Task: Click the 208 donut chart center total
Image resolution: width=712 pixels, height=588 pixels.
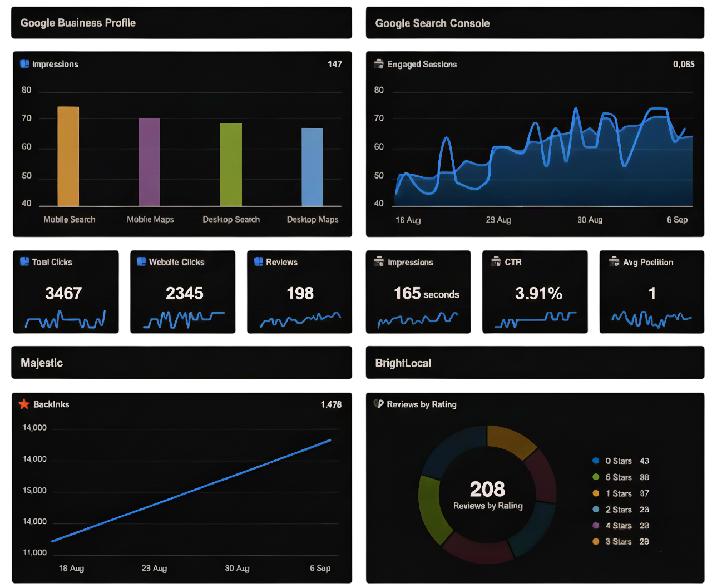Action: click(487, 490)
